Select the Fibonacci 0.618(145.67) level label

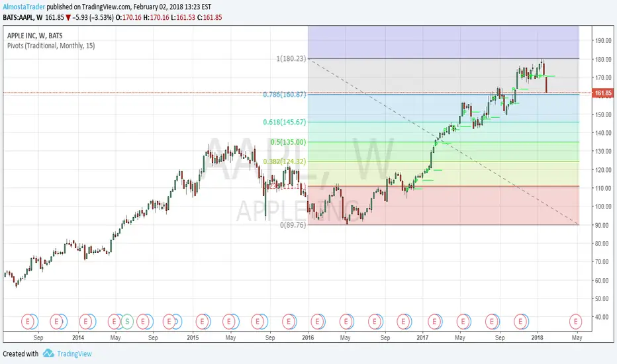tap(285, 122)
